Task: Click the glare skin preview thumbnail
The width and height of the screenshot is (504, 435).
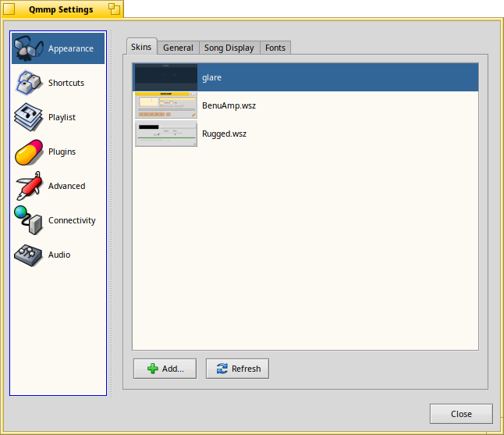Action: 166,77
